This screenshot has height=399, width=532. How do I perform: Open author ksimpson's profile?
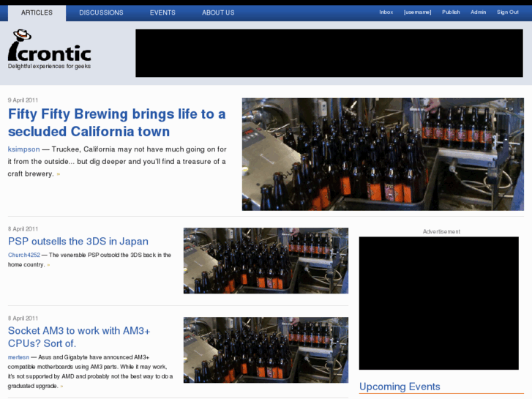click(23, 149)
